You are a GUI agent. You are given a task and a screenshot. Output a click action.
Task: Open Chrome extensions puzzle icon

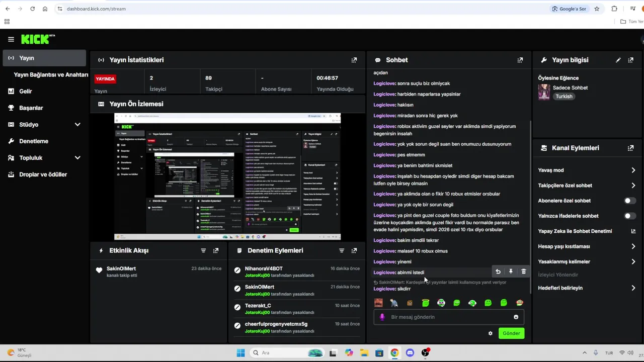point(614,9)
